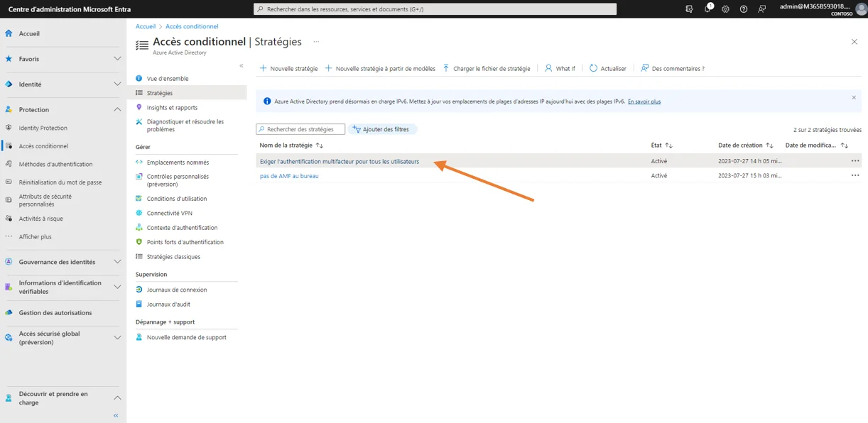868x423 pixels.
Task: Open the What If tool
Action: [x=560, y=69]
